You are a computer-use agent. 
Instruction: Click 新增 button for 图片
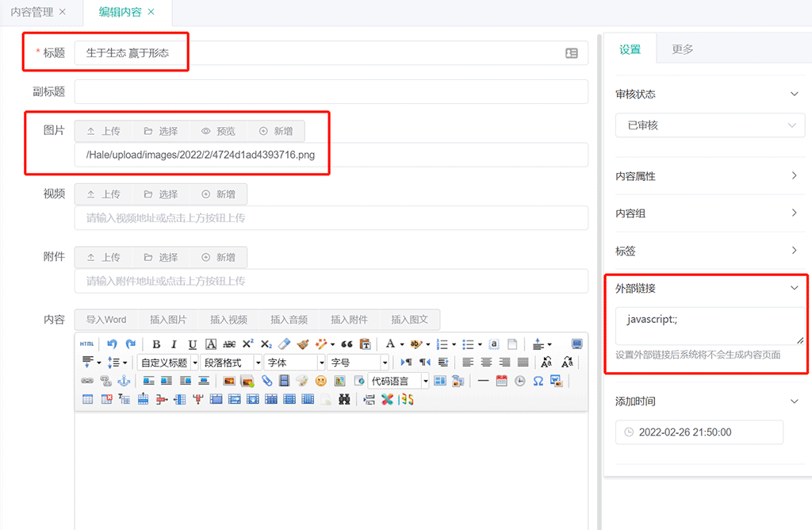(276, 131)
